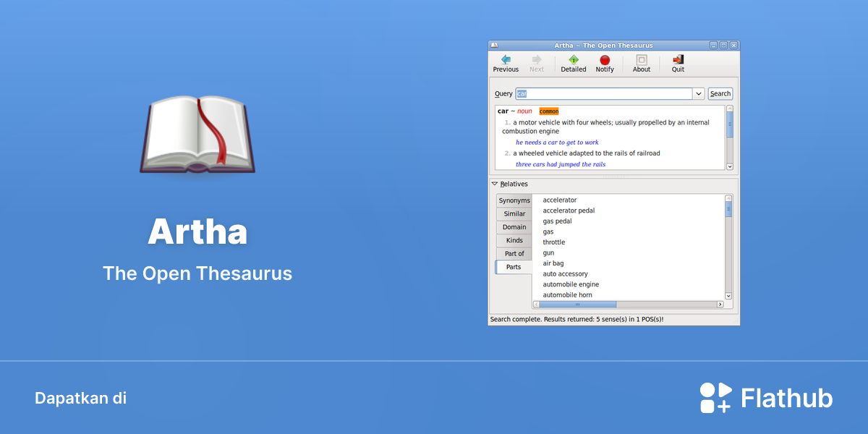Click the Artha window title icon
The image size is (868, 434).
click(x=494, y=45)
